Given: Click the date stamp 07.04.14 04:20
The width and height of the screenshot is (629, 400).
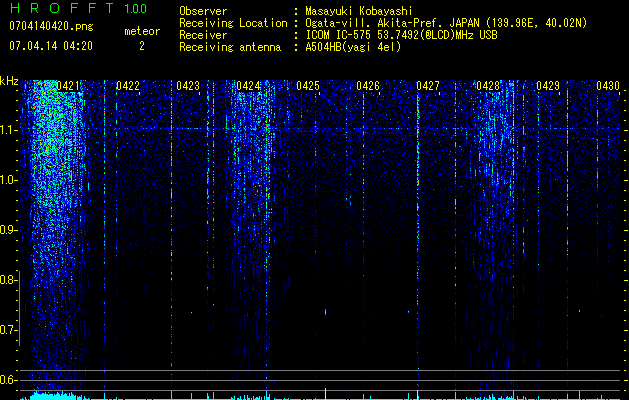Looking at the screenshot, I should (51, 46).
